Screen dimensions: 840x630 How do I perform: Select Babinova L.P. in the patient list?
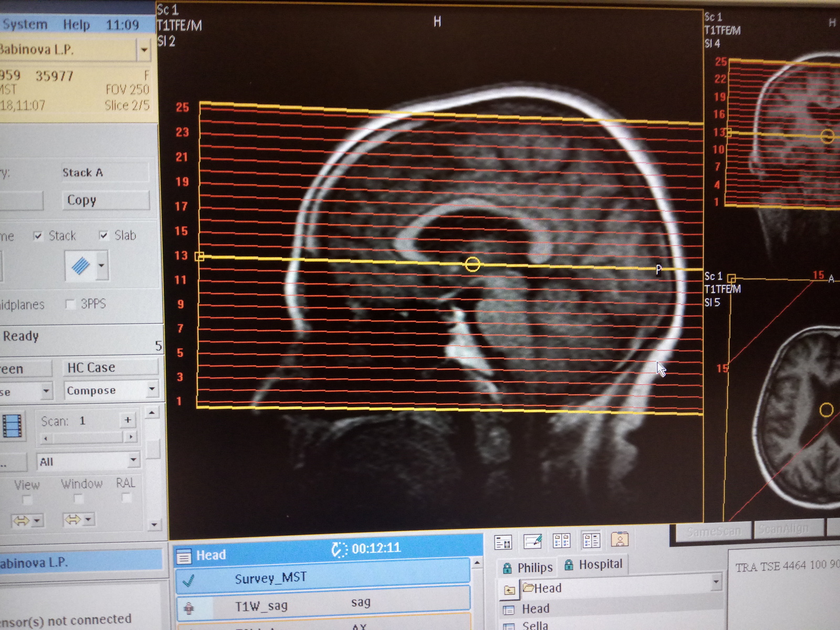[x=80, y=562]
